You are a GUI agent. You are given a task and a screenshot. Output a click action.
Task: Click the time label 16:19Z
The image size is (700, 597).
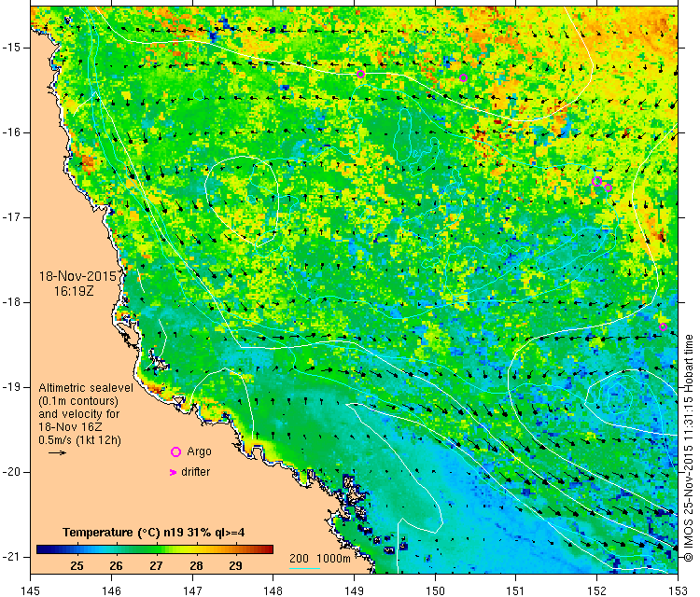74,291
